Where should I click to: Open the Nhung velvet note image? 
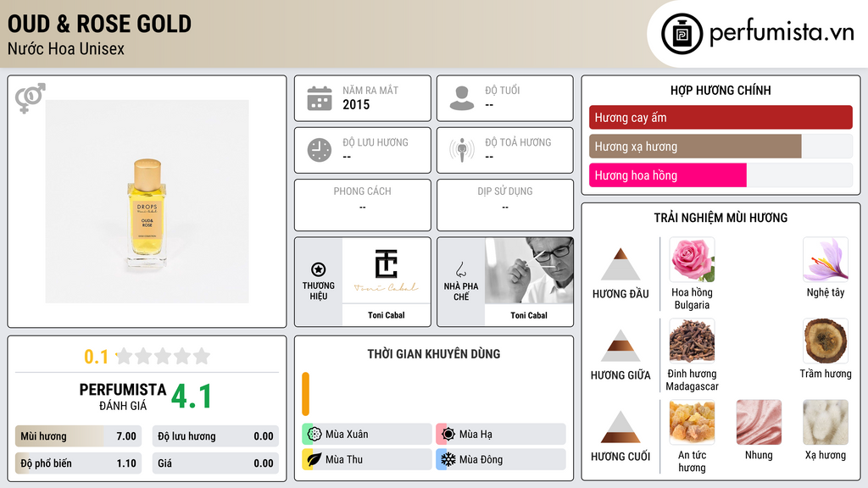759,422
